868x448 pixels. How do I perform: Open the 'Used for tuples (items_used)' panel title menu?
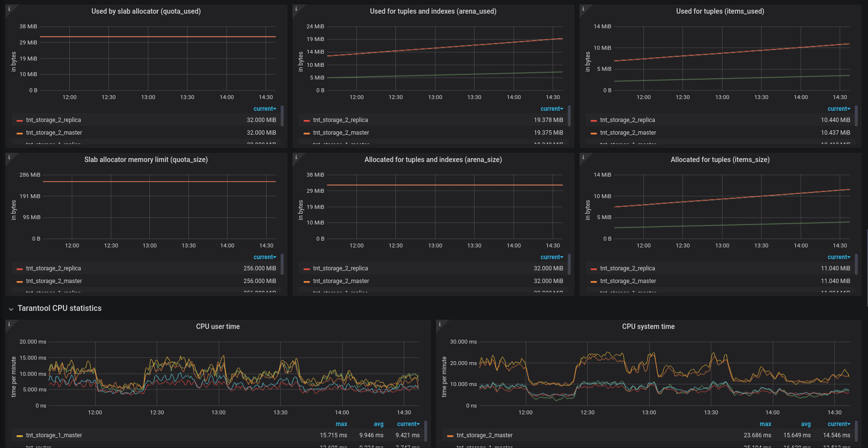click(720, 11)
